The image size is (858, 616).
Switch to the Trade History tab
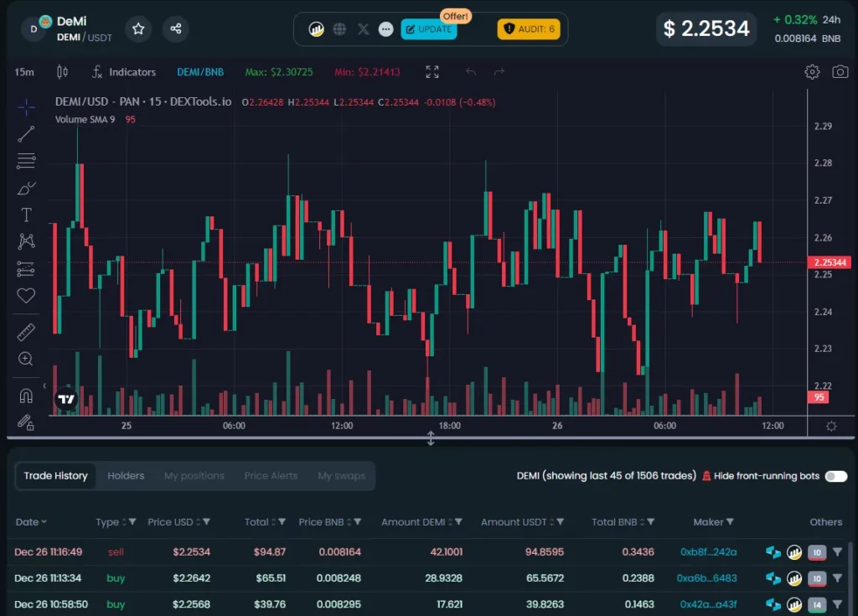(x=55, y=476)
